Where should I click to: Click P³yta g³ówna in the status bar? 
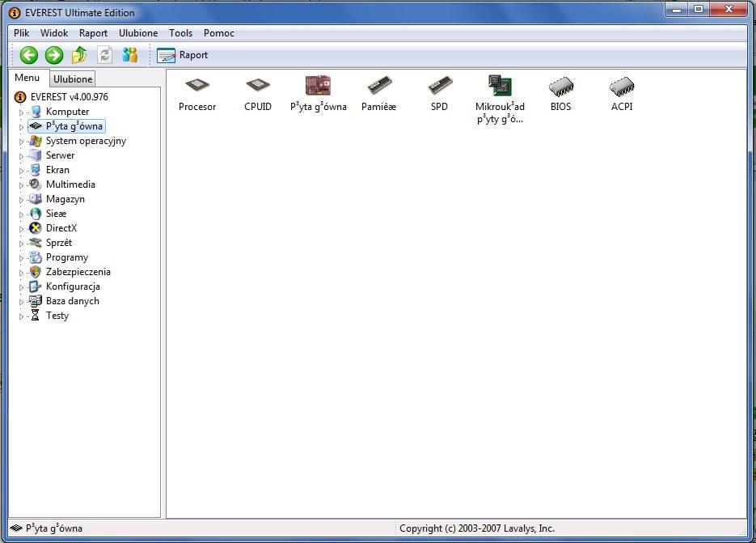54,528
